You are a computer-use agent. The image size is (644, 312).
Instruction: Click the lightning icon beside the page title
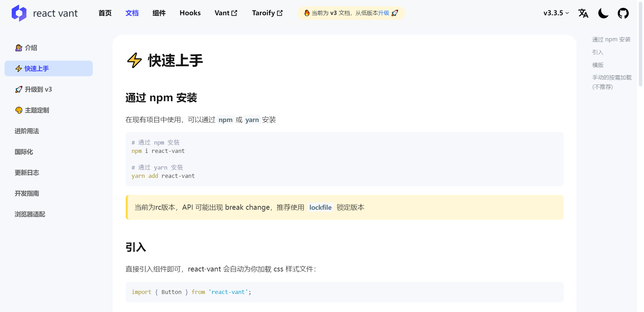[134, 60]
